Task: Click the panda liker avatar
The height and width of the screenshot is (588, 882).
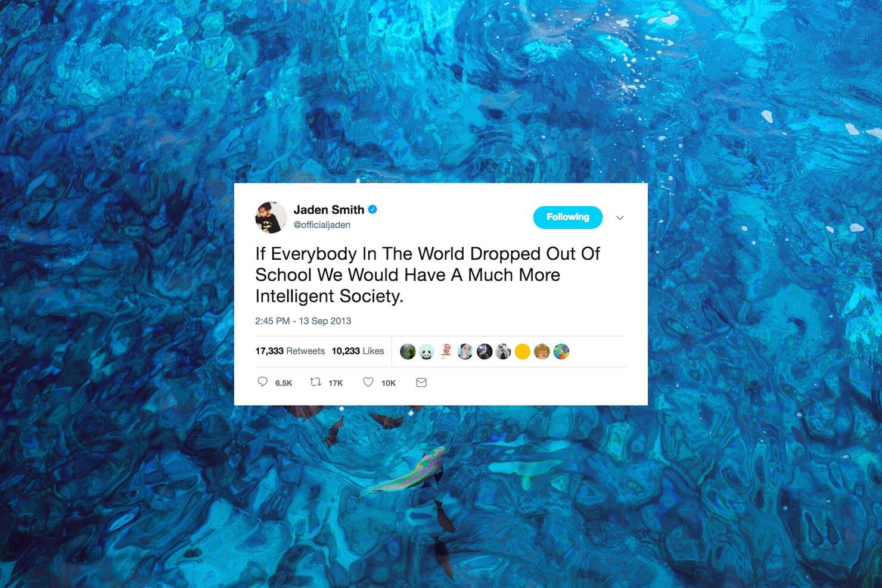Action: pyautogui.click(x=427, y=351)
